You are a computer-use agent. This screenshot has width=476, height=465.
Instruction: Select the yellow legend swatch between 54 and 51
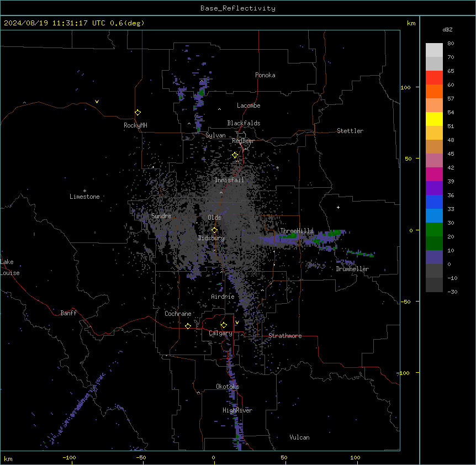click(434, 119)
